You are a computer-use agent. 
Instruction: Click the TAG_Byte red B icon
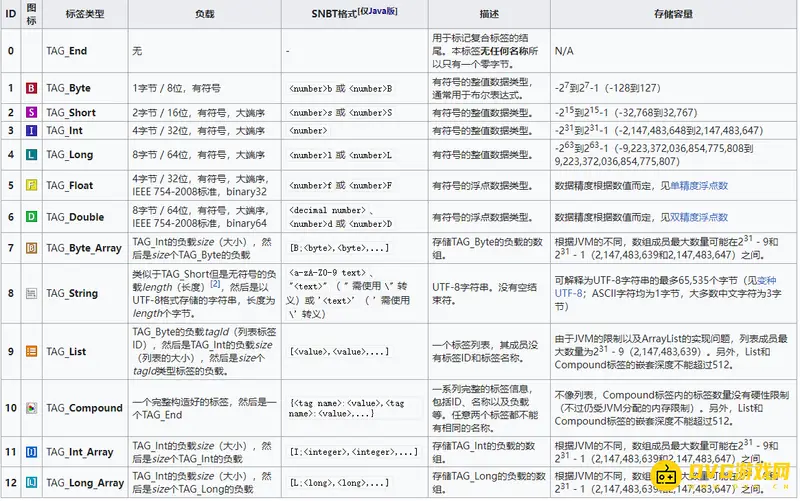point(31,88)
